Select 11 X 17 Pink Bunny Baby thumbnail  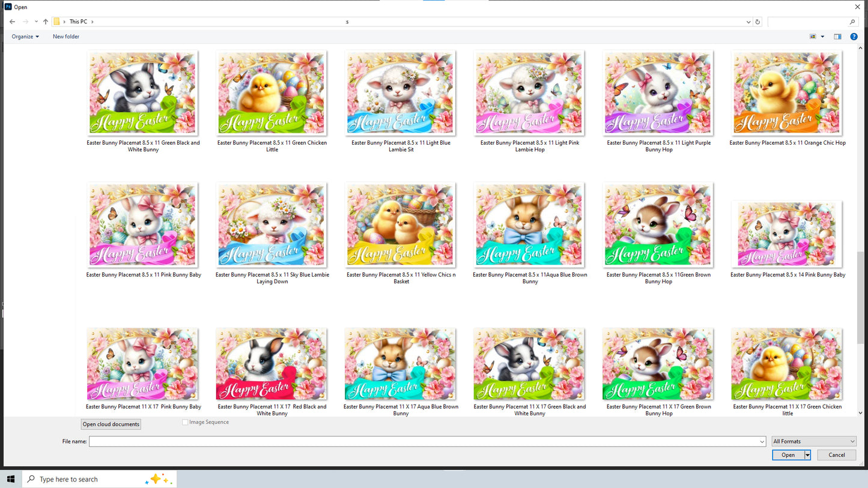tap(142, 364)
